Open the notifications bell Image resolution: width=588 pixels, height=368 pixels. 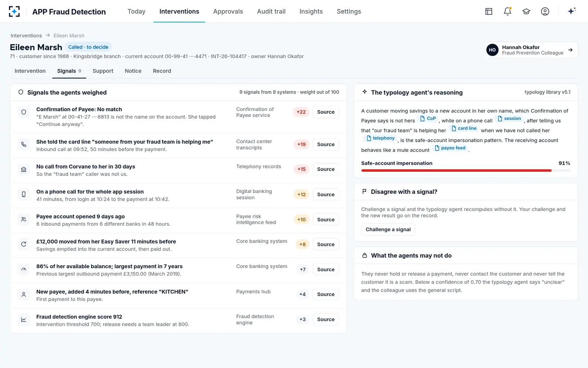click(508, 11)
